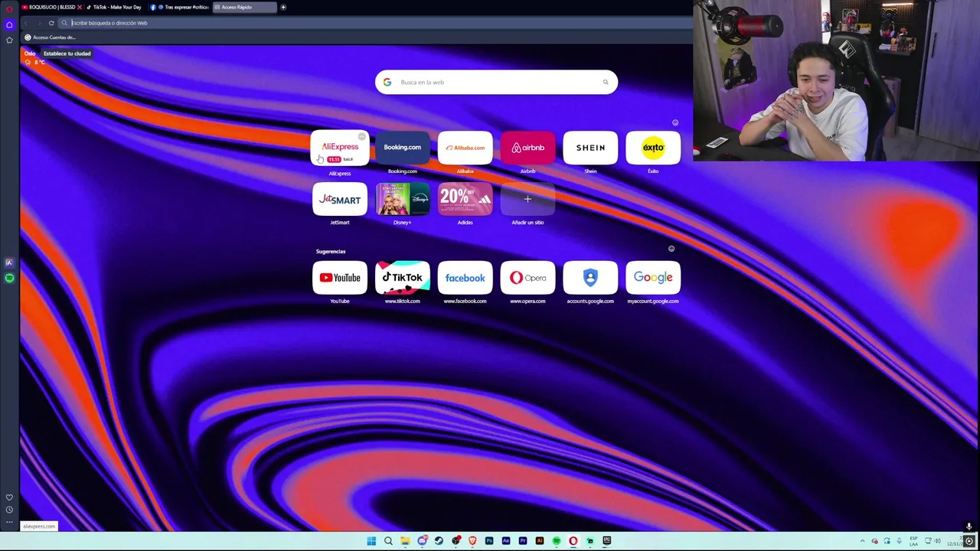Open the Booking.com speed dial tile

403,148
